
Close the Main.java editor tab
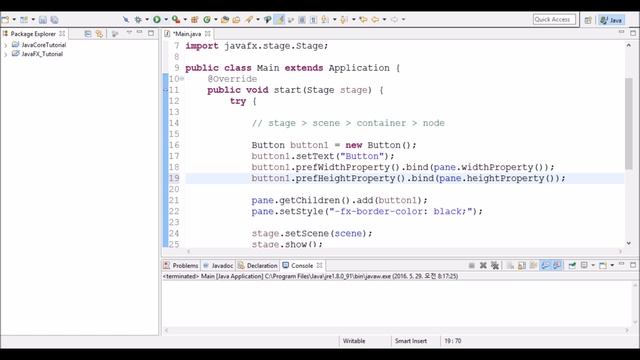click(x=208, y=34)
